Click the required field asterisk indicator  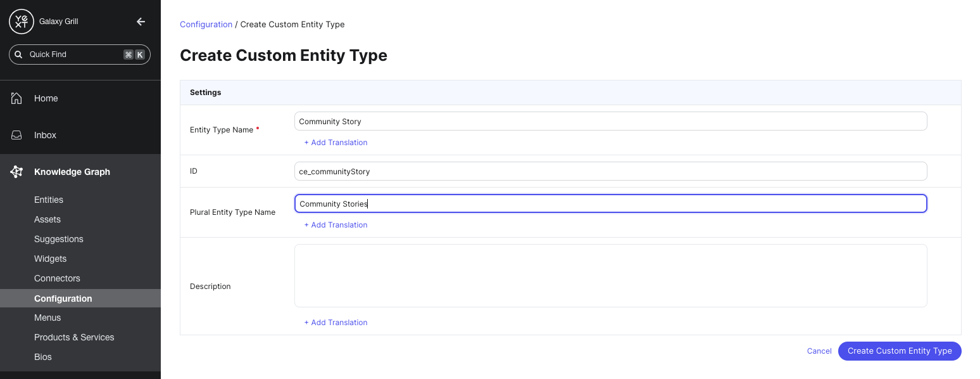point(258,128)
